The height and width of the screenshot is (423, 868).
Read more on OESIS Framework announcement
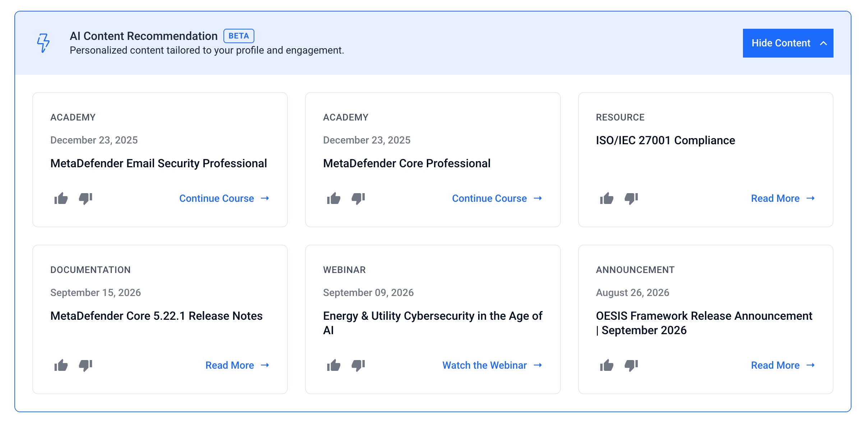tap(783, 365)
